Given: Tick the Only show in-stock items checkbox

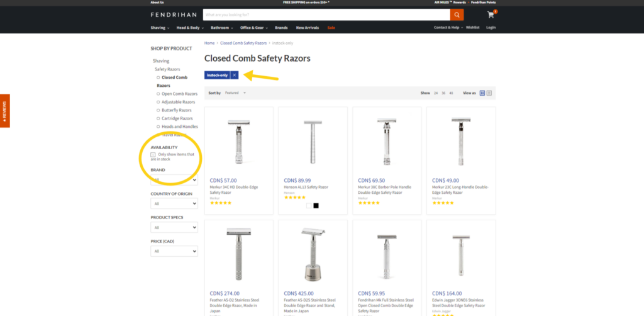Looking at the screenshot, I should pos(153,154).
